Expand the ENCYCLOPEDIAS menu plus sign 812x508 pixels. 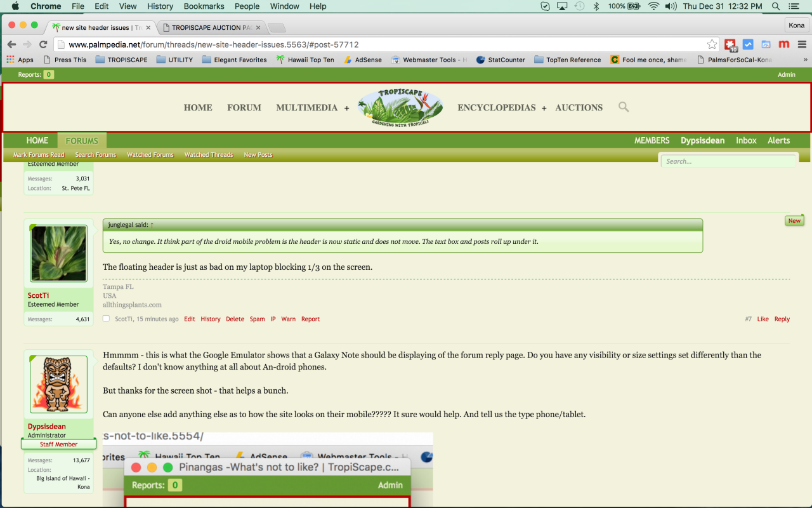point(544,109)
